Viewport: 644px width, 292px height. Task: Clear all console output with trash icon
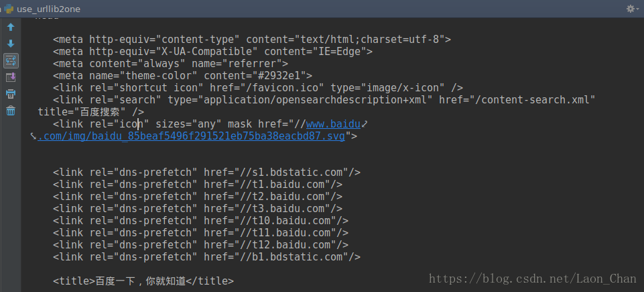[x=11, y=111]
